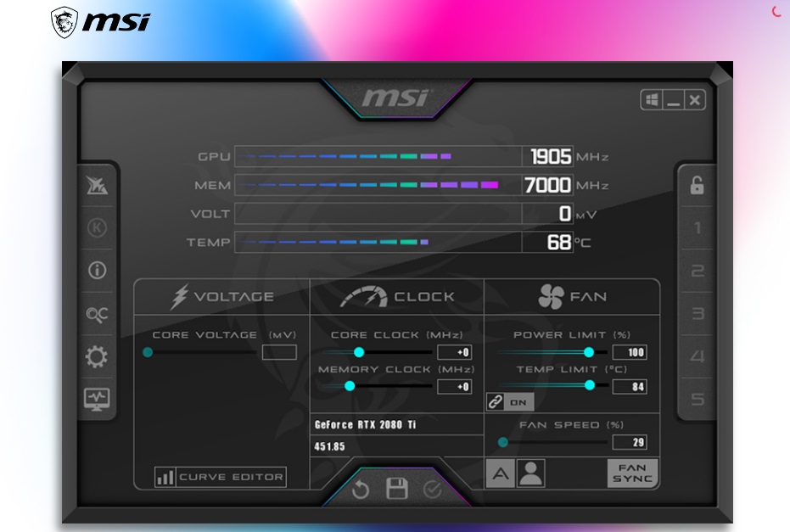Open the Curve Editor
Screen dimensions: 790x532
click(221, 478)
